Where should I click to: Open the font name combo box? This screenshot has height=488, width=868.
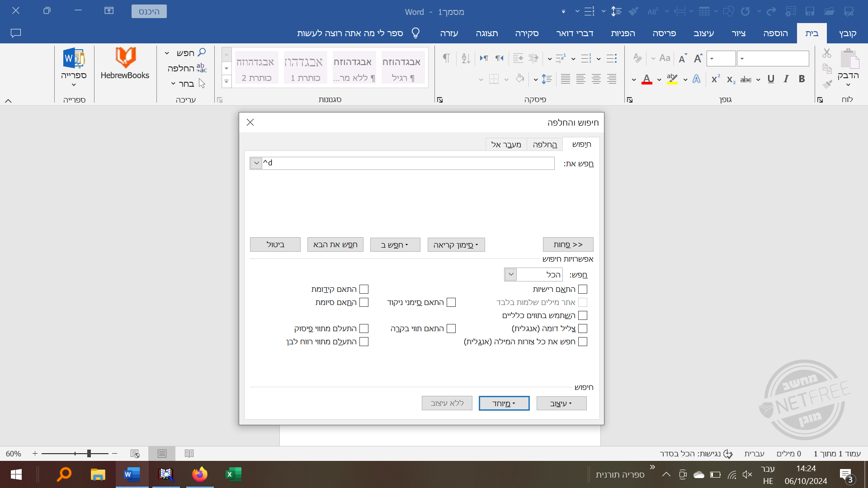tap(773, 58)
